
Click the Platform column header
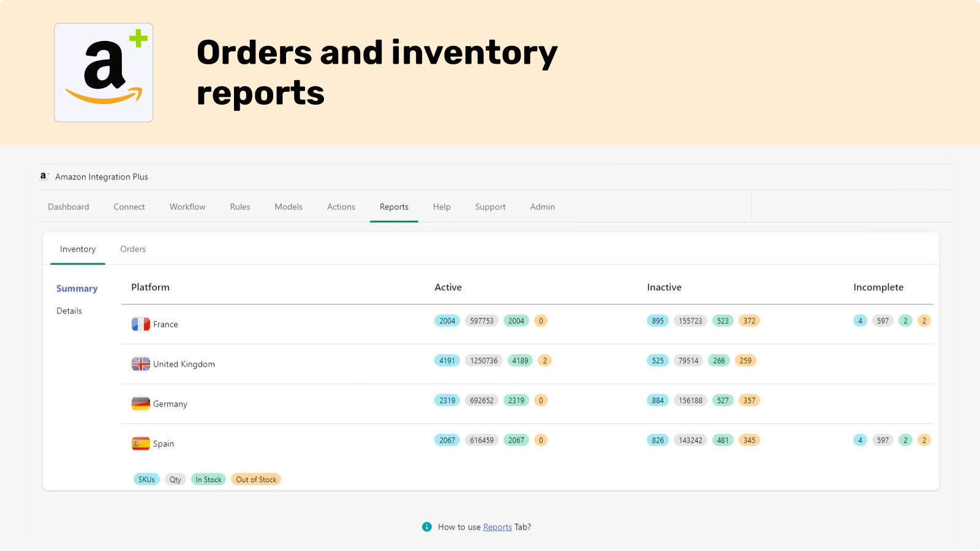pos(150,287)
